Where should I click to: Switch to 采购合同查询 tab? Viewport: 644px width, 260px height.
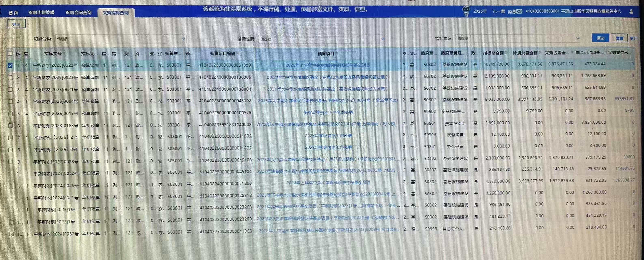coord(78,13)
